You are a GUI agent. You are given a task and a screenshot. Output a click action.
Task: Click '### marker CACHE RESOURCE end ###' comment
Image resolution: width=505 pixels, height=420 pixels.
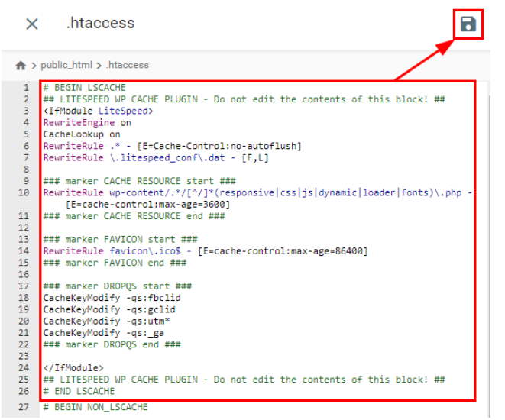click(x=134, y=216)
